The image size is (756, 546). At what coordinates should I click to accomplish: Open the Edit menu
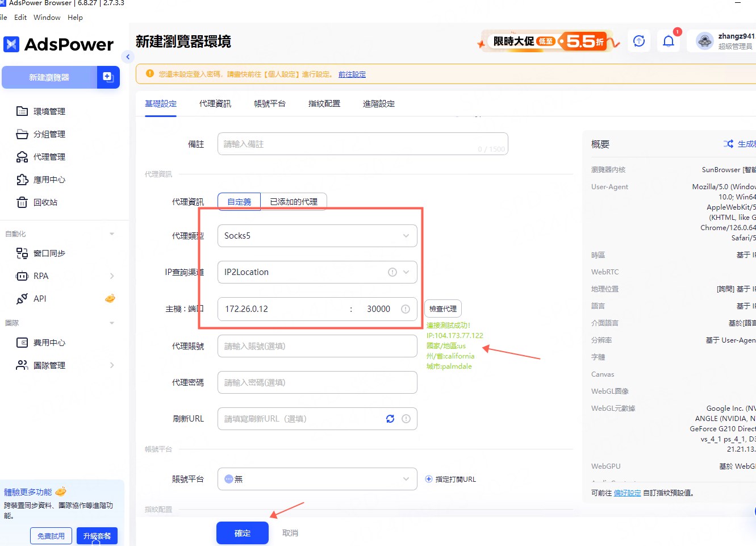pos(20,17)
